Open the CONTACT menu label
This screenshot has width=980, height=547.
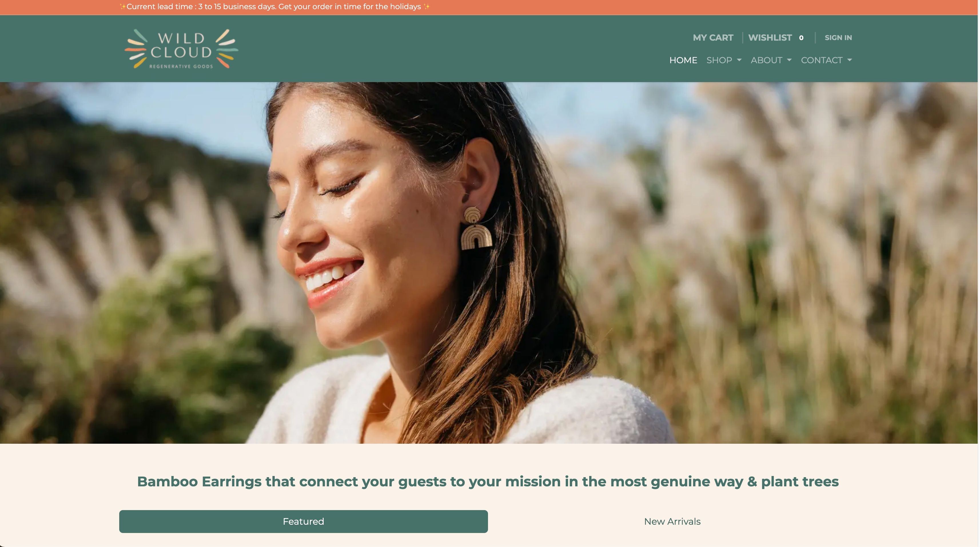[x=822, y=60]
